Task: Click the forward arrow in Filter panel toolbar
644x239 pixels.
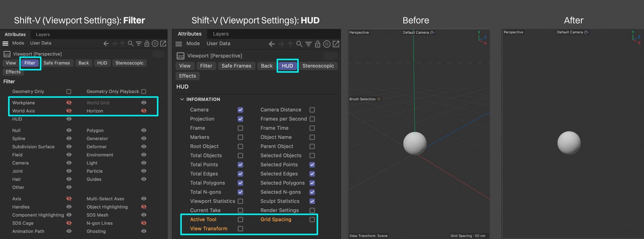Action: pyautogui.click(x=114, y=43)
